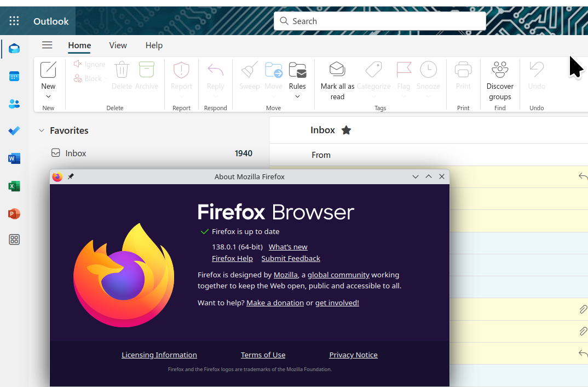
Task: Switch to the Help ribbon tab
Action: click(x=154, y=45)
